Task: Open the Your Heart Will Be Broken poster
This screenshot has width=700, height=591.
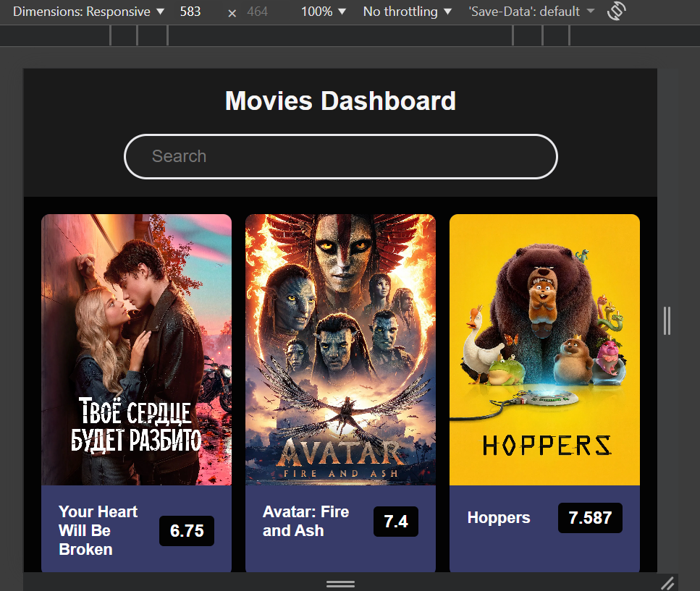Action: [x=137, y=349]
